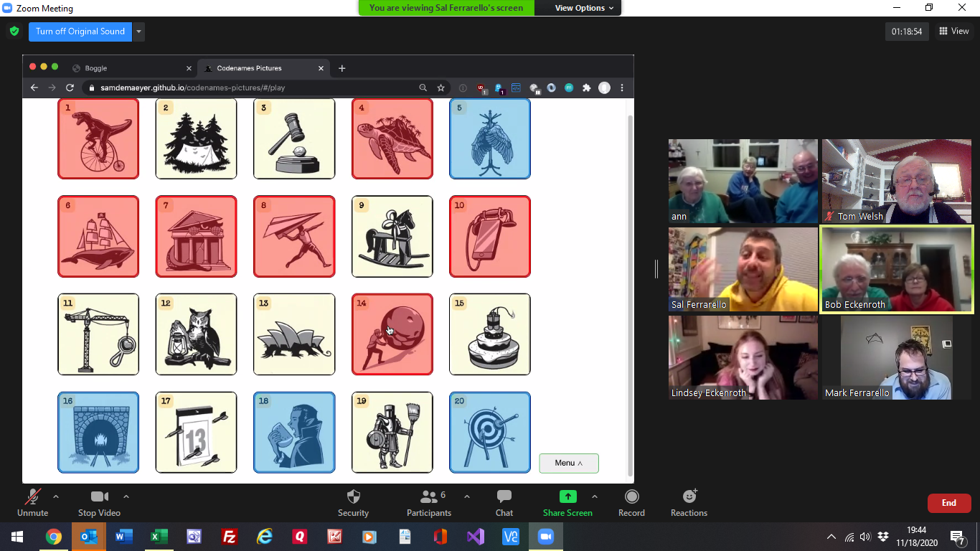Click the taskbar volume speaker icon
This screenshot has width=980, height=551.
(865, 537)
